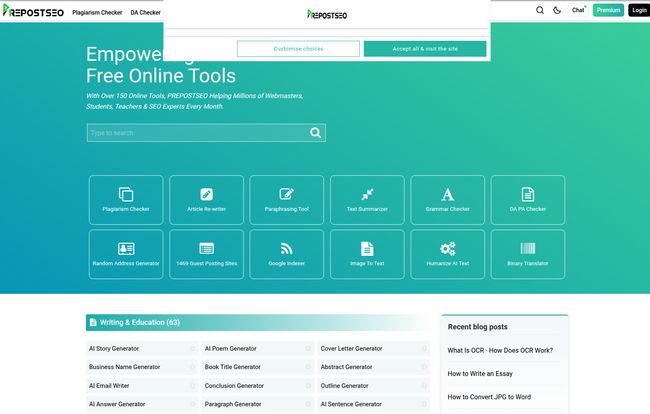This screenshot has width=650, height=414.
Task: Open blog post How to Write an Essay
Action: click(480, 373)
